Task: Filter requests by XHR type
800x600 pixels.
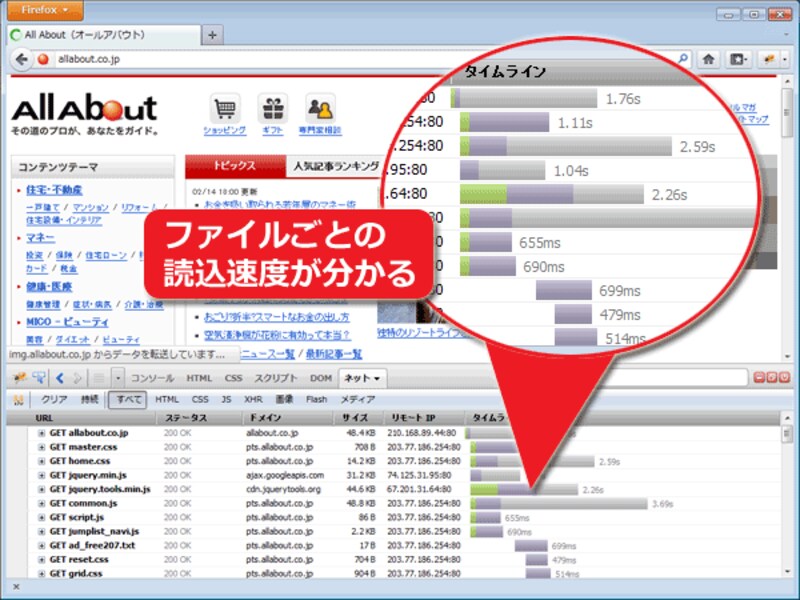Action: pos(253,399)
